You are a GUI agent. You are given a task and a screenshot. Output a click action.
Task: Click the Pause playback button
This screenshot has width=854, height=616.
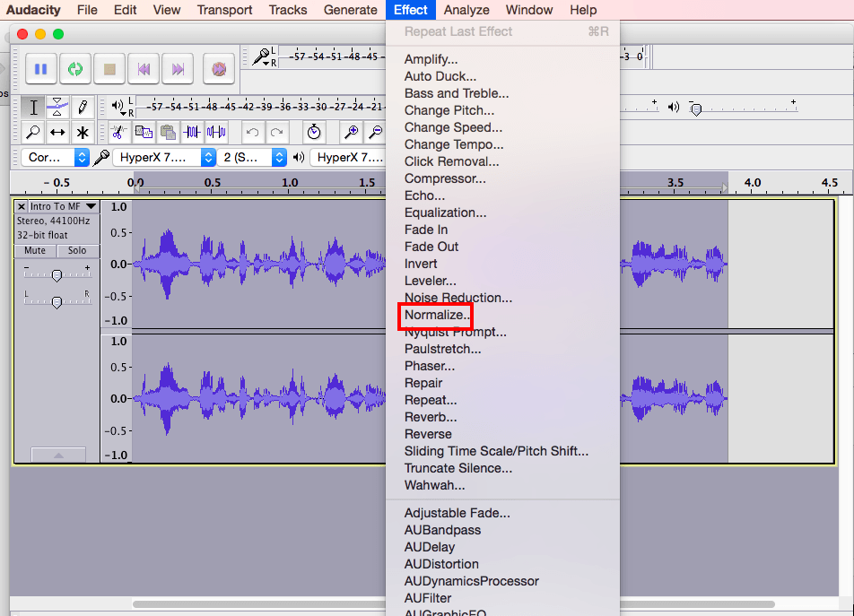[41, 69]
